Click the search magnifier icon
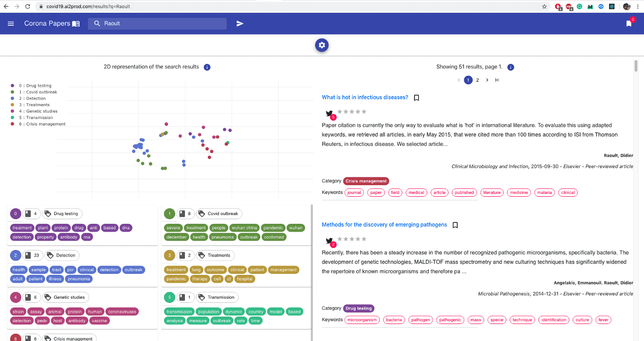 [97, 23]
